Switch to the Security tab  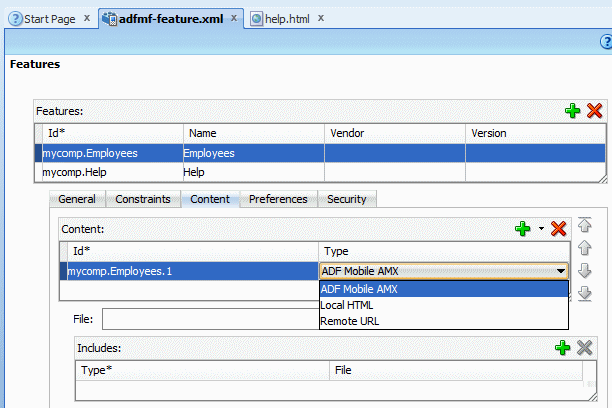[x=347, y=199]
